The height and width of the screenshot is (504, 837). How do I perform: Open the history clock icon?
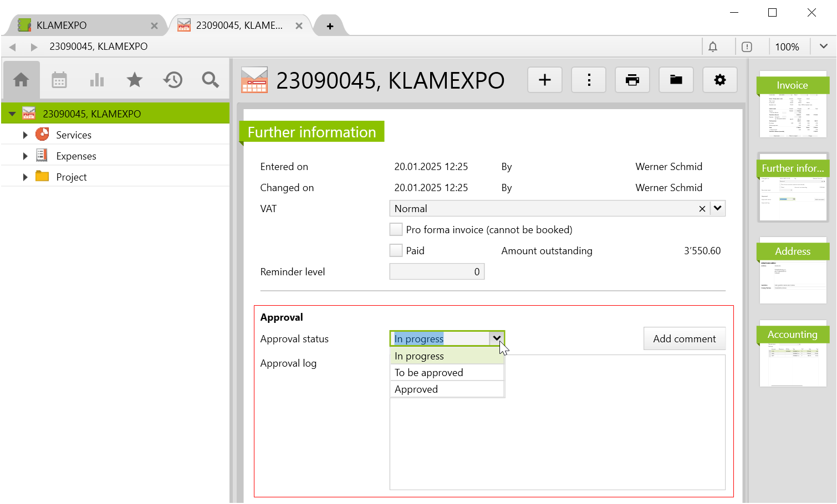(x=172, y=80)
